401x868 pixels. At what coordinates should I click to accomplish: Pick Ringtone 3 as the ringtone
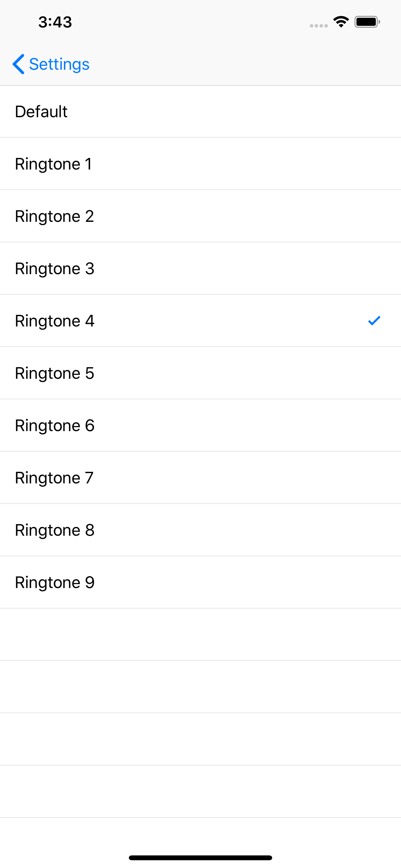[x=200, y=268]
